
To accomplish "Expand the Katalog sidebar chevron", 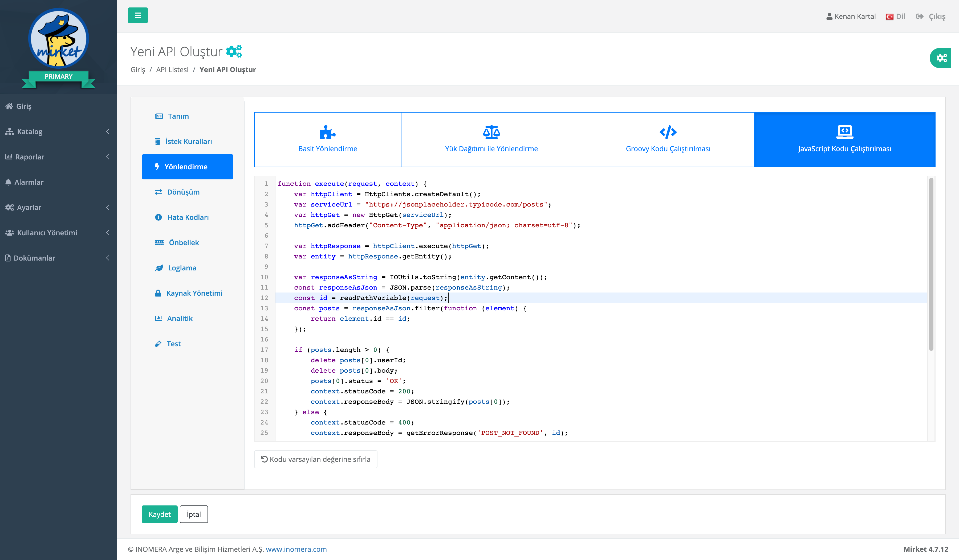I will pos(108,131).
